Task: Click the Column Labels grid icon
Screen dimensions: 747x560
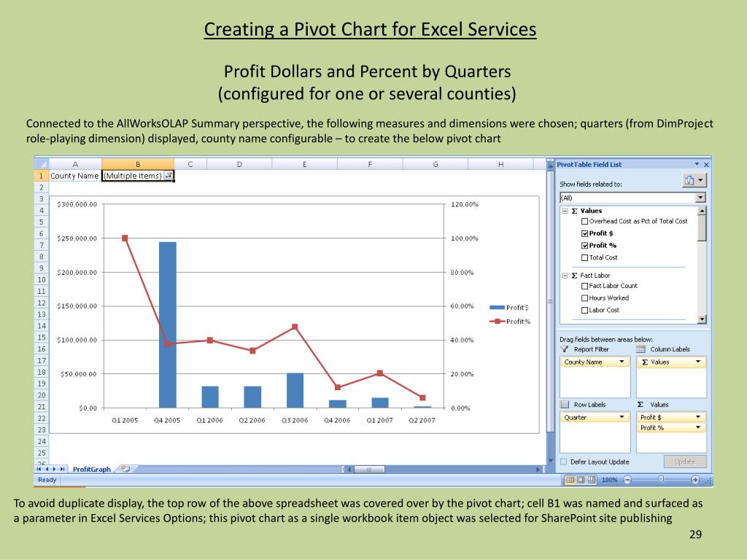Action: [x=640, y=349]
